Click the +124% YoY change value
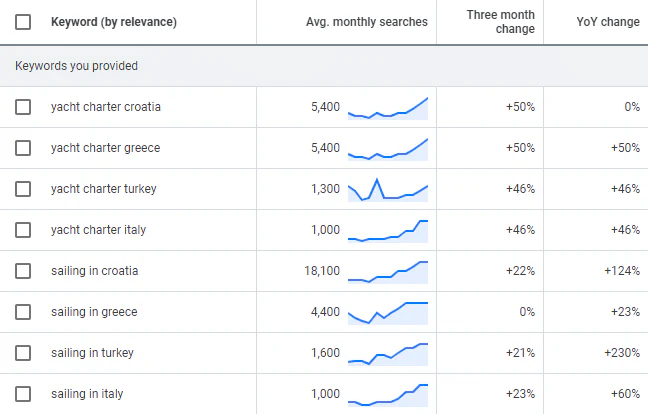The height and width of the screenshot is (414, 648). pyautogui.click(x=622, y=271)
